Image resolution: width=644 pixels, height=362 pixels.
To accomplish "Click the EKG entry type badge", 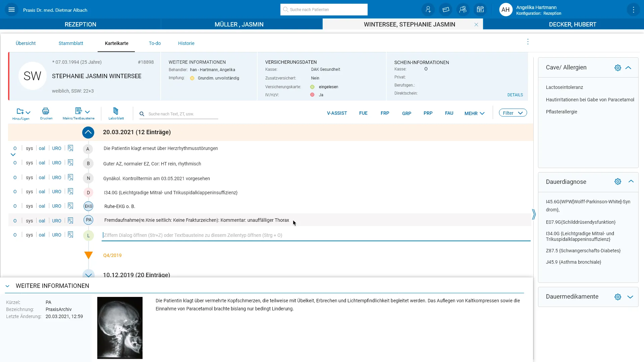I will click(88, 206).
